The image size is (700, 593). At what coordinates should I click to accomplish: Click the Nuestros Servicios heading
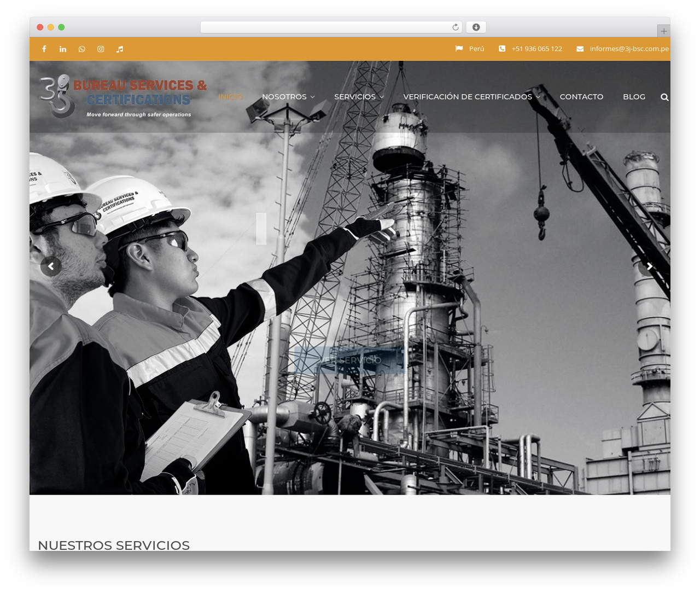click(114, 545)
